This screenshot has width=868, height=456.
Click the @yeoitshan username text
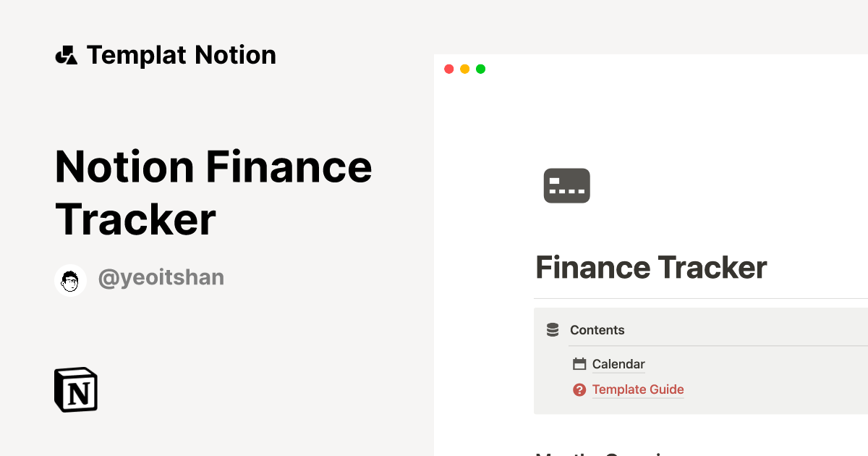(161, 277)
